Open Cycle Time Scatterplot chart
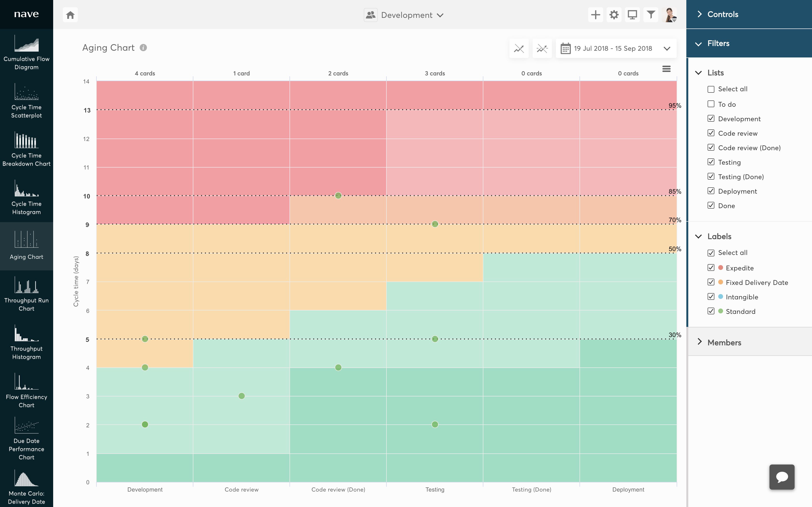The width and height of the screenshot is (812, 507). point(27,101)
